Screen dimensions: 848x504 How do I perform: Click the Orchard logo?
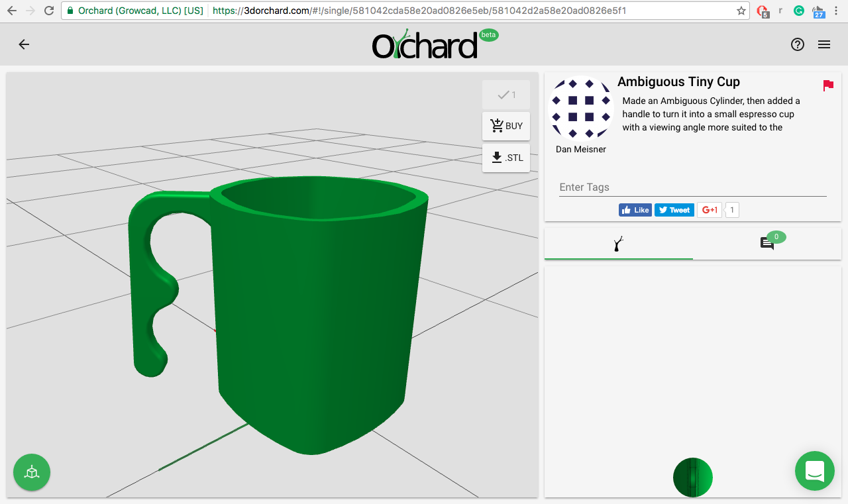click(x=425, y=44)
